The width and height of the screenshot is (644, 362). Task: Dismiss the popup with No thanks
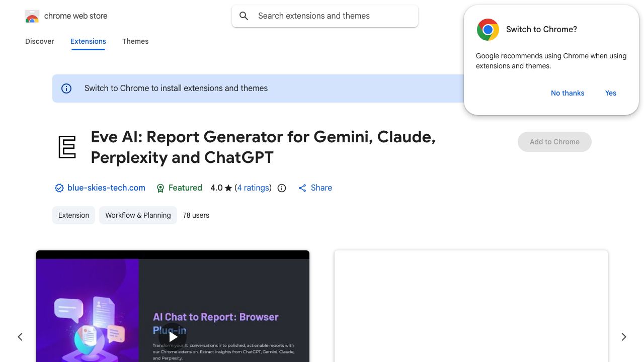coord(568,93)
